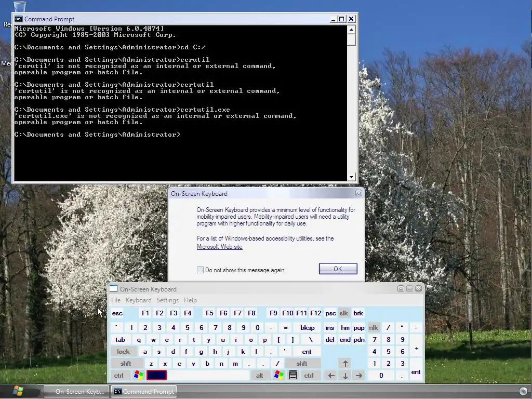The height and width of the screenshot is (399, 532).
Task: Toggle the right shft key
Action: tap(302, 363)
